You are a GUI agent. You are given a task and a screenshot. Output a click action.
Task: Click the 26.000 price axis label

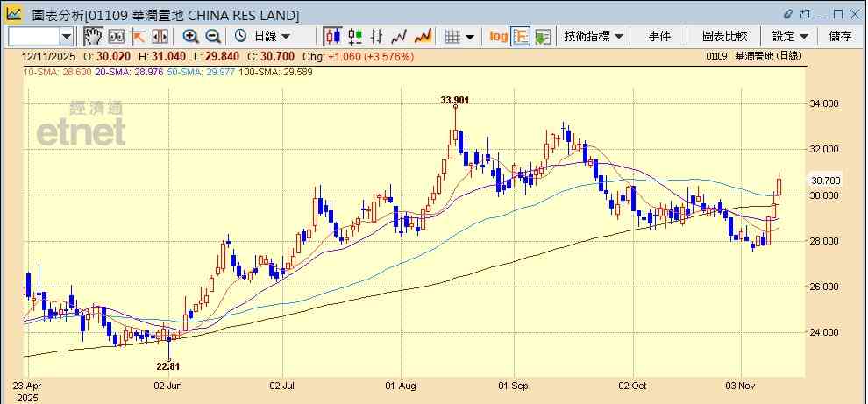[825, 287]
